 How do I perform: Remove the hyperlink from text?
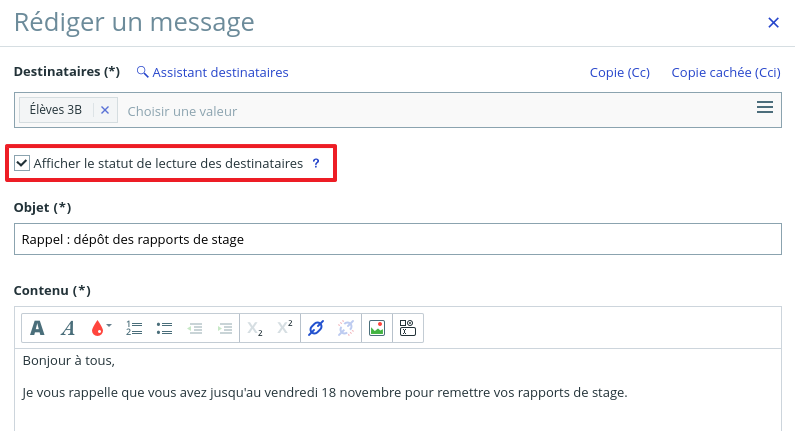(x=346, y=328)
